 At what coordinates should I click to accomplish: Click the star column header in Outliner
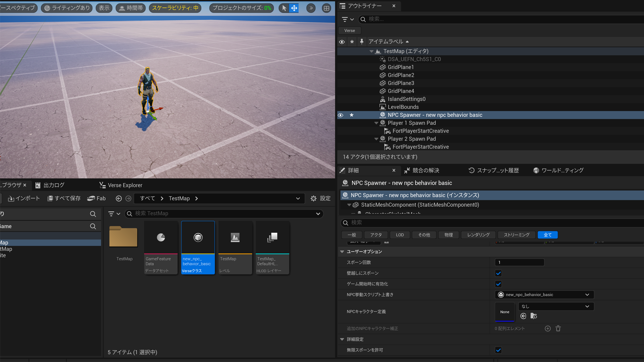352,42
